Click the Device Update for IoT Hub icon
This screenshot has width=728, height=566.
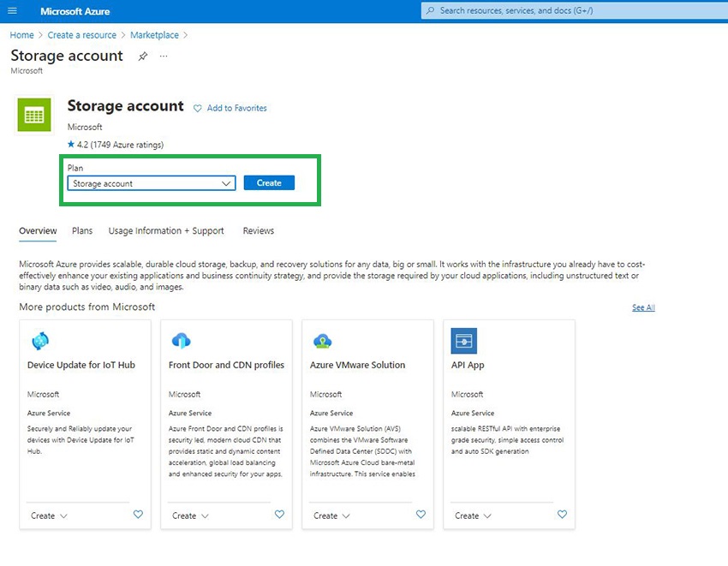(x=39, y=341)
